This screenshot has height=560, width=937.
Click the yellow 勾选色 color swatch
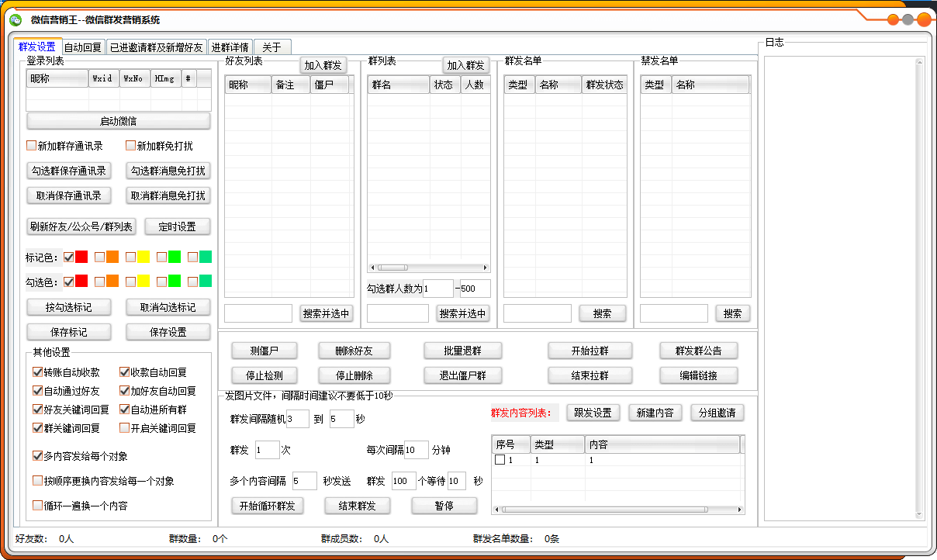pos(143,281)
